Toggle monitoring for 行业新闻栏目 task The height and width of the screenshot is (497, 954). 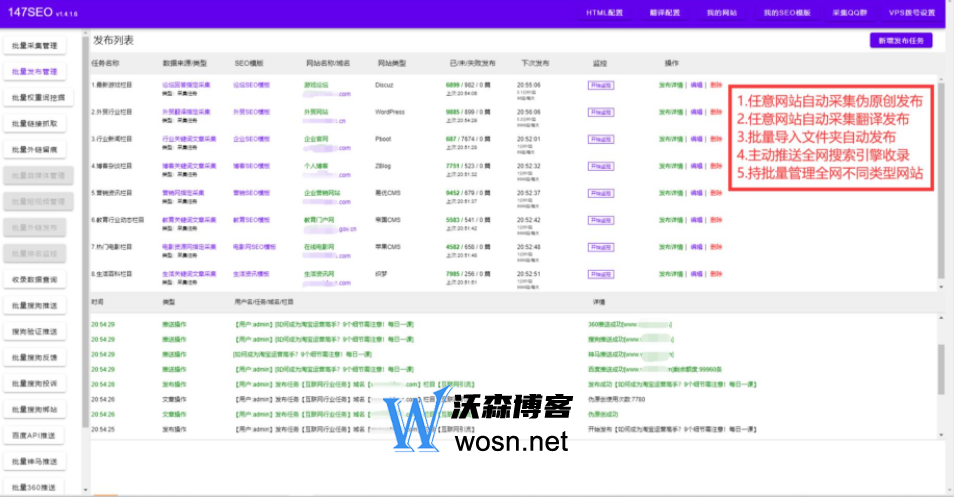tap(600, 139)
